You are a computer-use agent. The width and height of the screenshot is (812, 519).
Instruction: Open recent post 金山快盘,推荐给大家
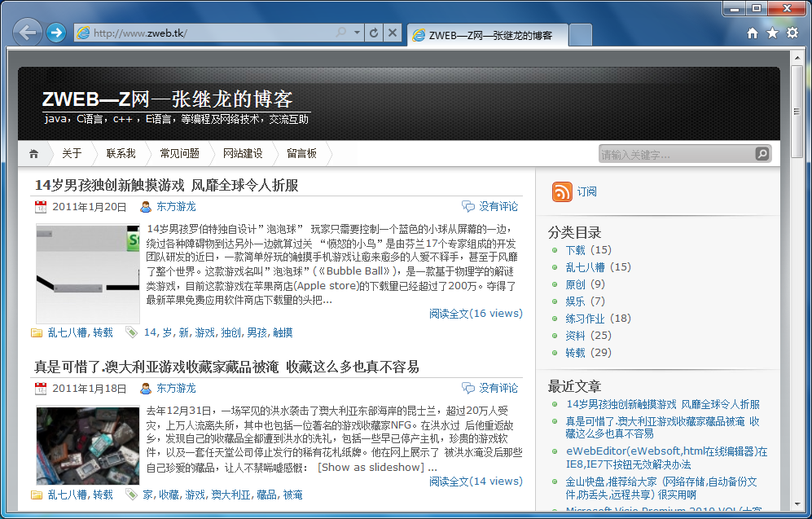pyautogui.click(x=661, y=488)
